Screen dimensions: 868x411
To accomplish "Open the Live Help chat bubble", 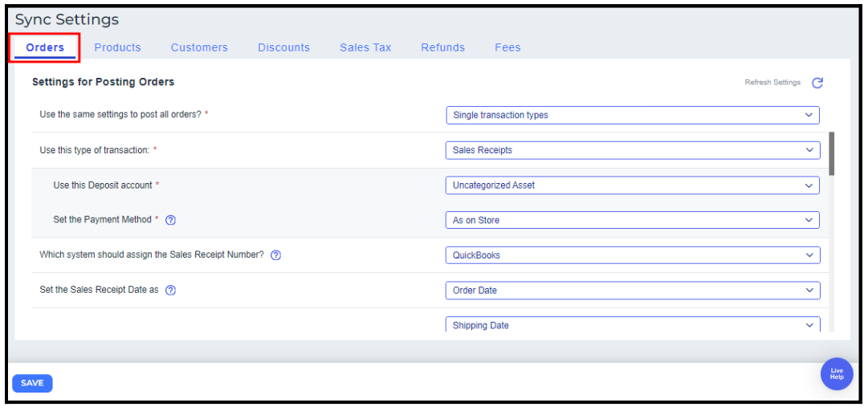I will (x=836, y=374).
